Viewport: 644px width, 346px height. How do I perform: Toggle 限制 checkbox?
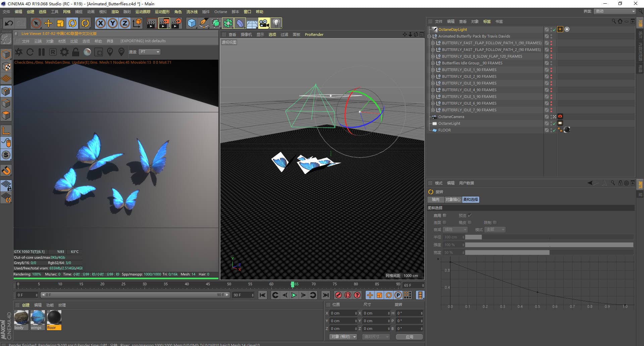pos(495,222)
